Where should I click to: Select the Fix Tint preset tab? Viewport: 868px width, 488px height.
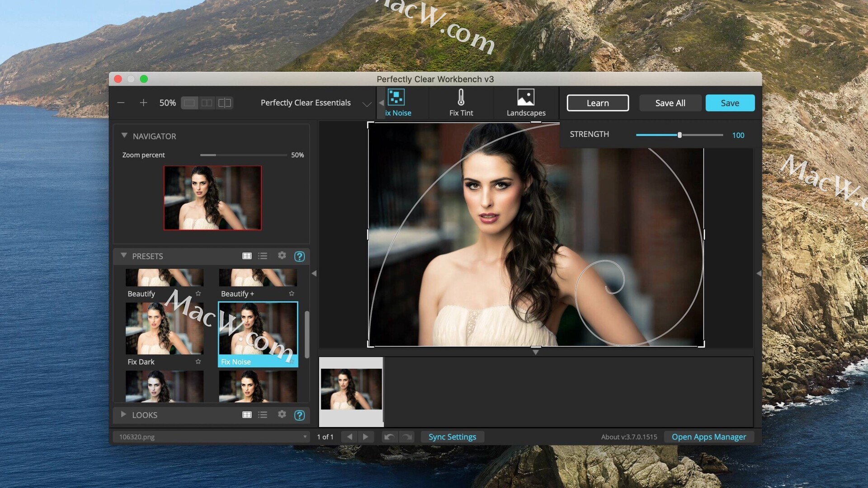click(x=461, y=103)
